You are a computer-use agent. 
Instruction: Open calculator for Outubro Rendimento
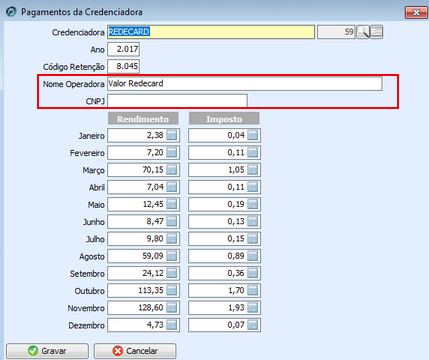tap(171, 290)
